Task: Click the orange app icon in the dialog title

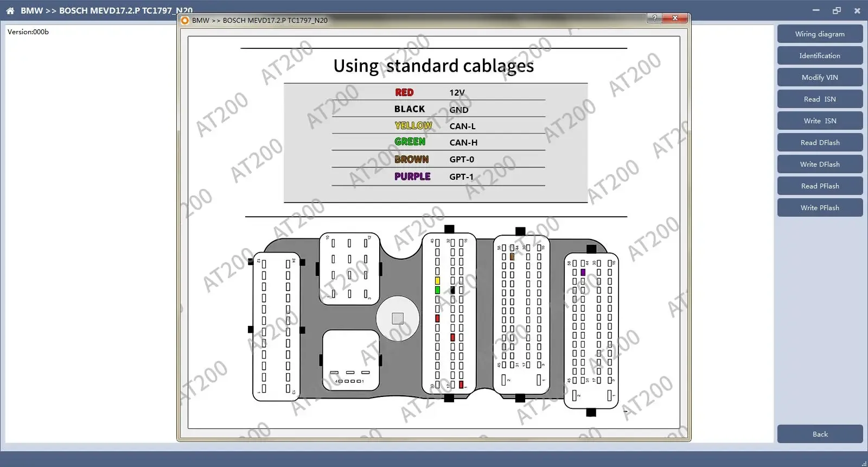Action: click(184, 21)
